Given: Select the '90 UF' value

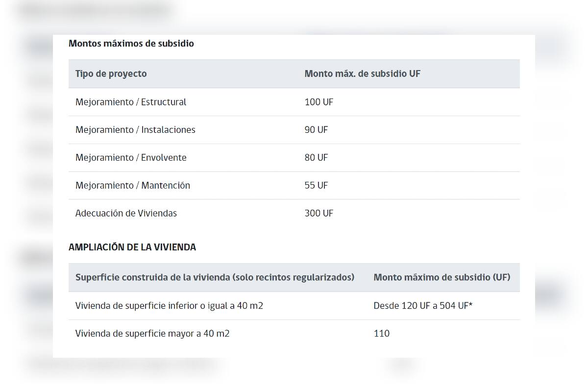Looking at the screenshot, I should [317, 130].
